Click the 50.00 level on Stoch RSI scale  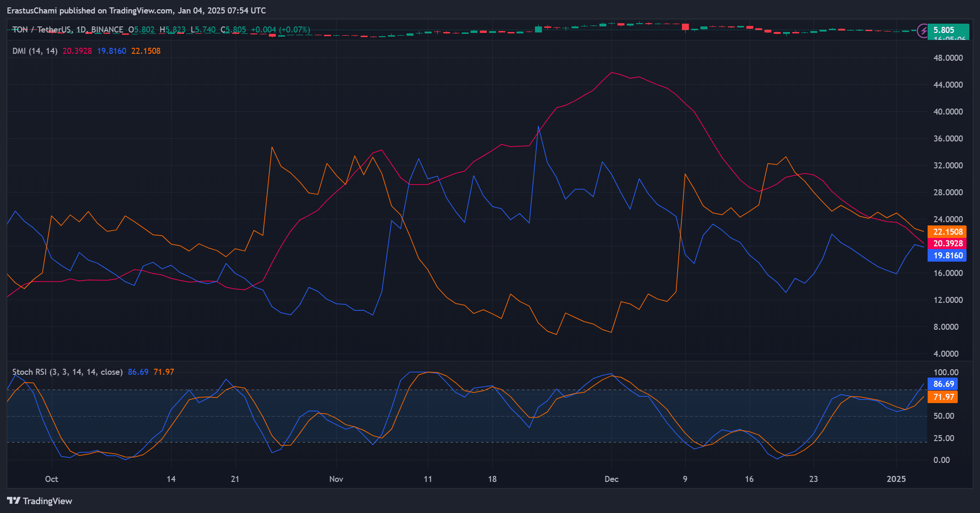943,416
